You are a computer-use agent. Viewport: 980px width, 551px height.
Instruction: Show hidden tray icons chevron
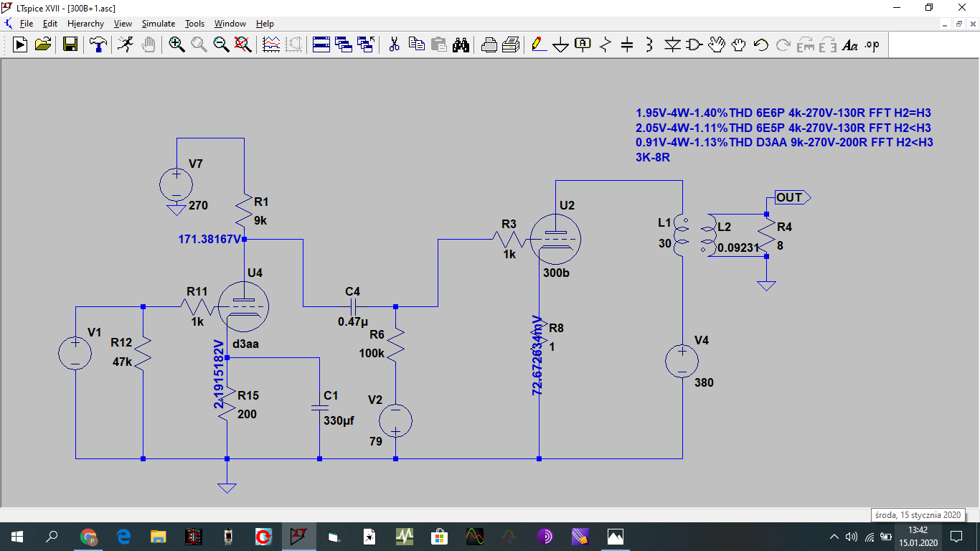(x=834, y=536)
